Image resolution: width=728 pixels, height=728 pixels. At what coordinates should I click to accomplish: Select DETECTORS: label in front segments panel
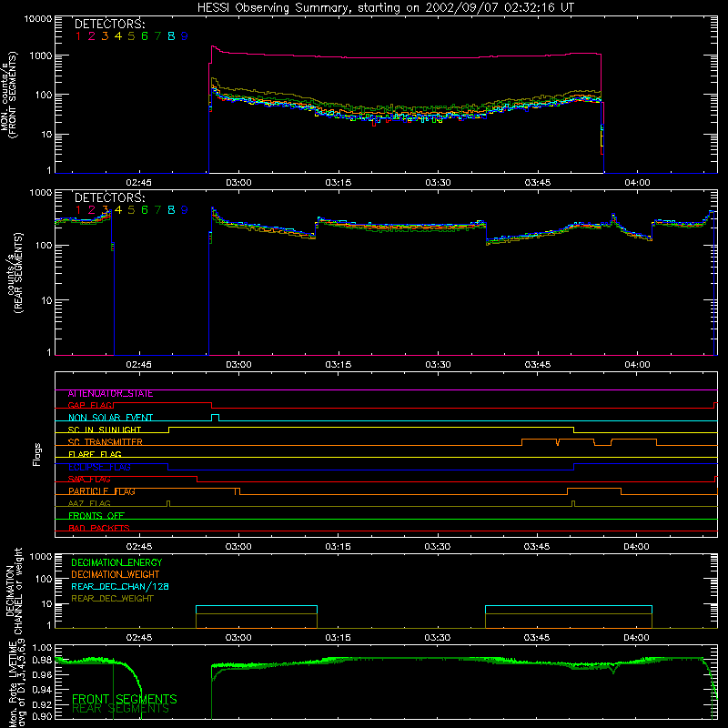pos(109,25)
